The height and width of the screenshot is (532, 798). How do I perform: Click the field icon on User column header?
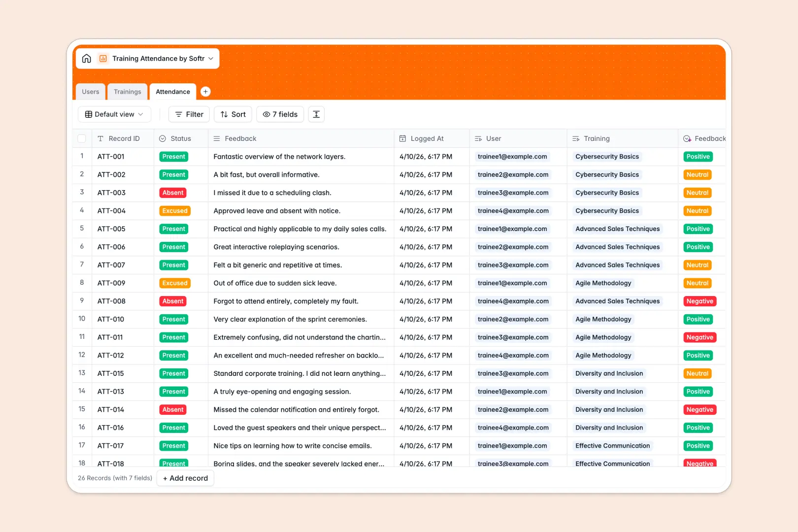[478, 138]
